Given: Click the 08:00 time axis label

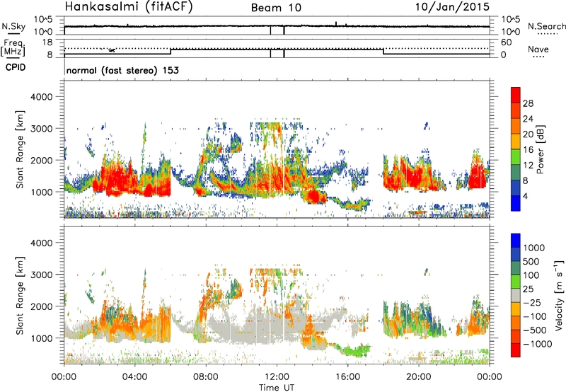Looking at the screenshot, I should click(x=206, y=377).
